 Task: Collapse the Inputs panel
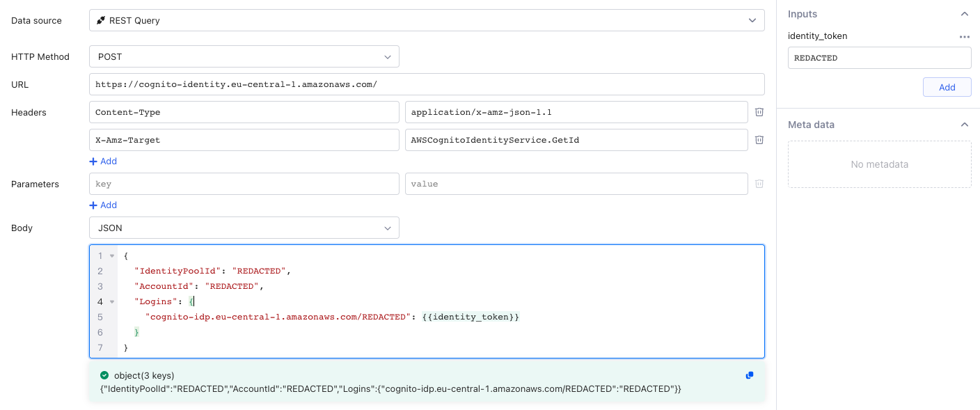coord(965,13)
